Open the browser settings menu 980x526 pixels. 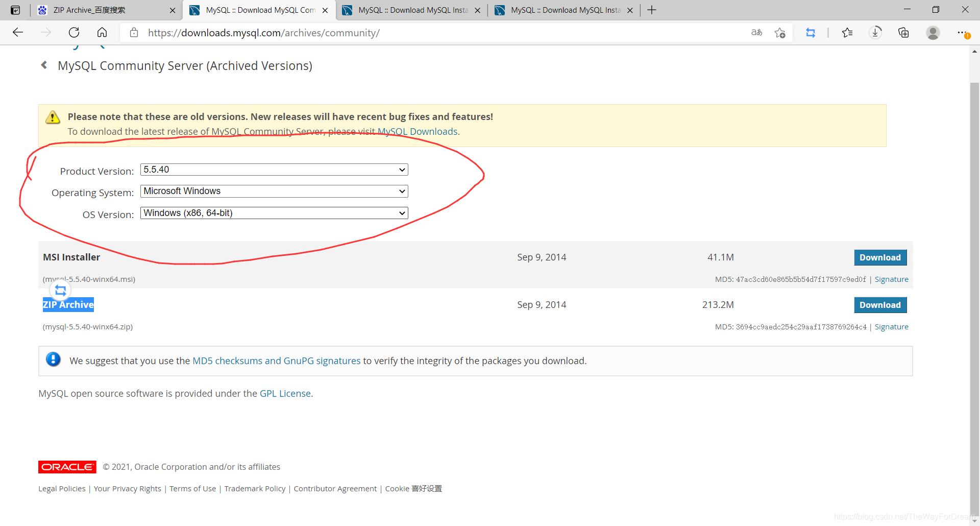pyautogui.click(x=963, y=33)
